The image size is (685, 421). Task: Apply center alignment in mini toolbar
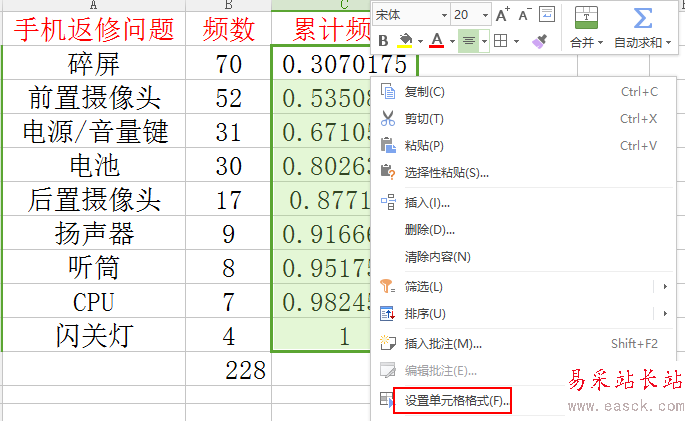[x=469, y=41]
